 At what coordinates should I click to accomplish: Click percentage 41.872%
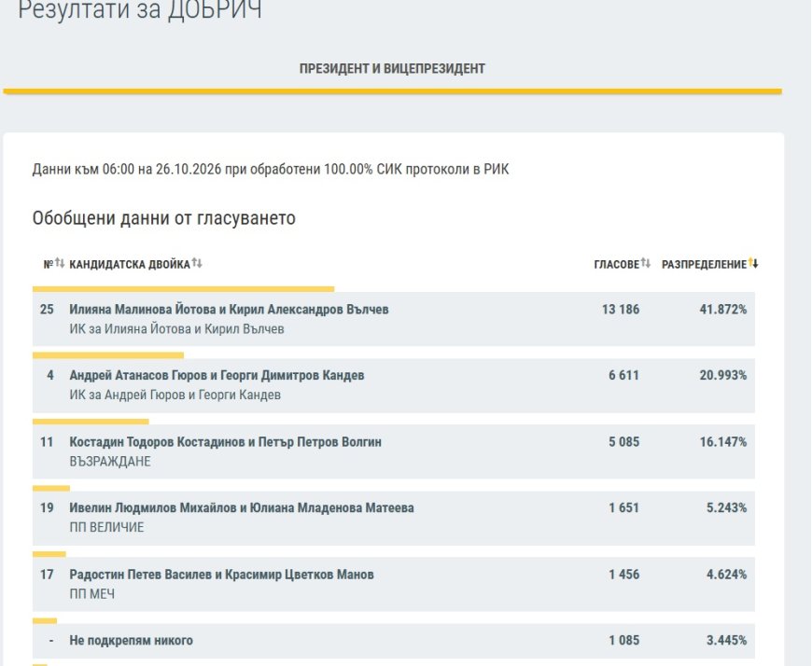(x=723, y=310)
